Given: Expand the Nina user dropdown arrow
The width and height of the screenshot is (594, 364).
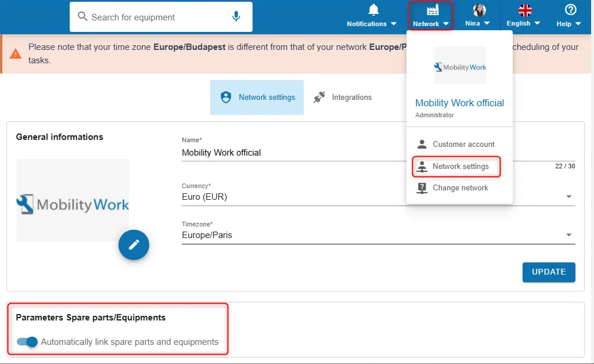Looking at the screenshot, I should 487,23.
